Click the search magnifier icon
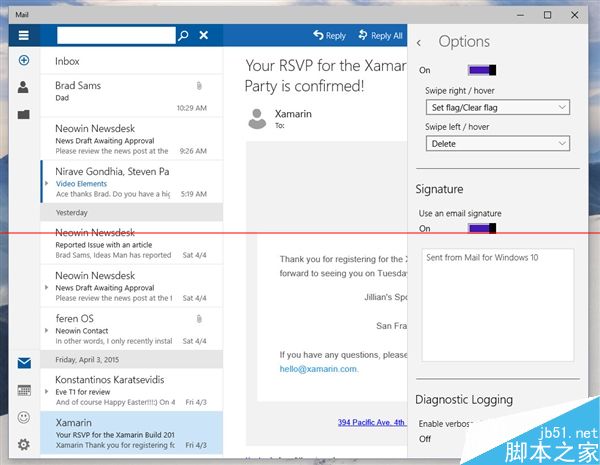Screen dimensions: 600x465 click(183, 35)
